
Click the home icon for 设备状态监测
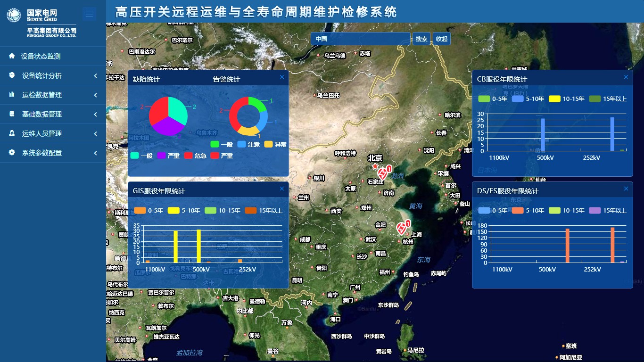[12, 56]
